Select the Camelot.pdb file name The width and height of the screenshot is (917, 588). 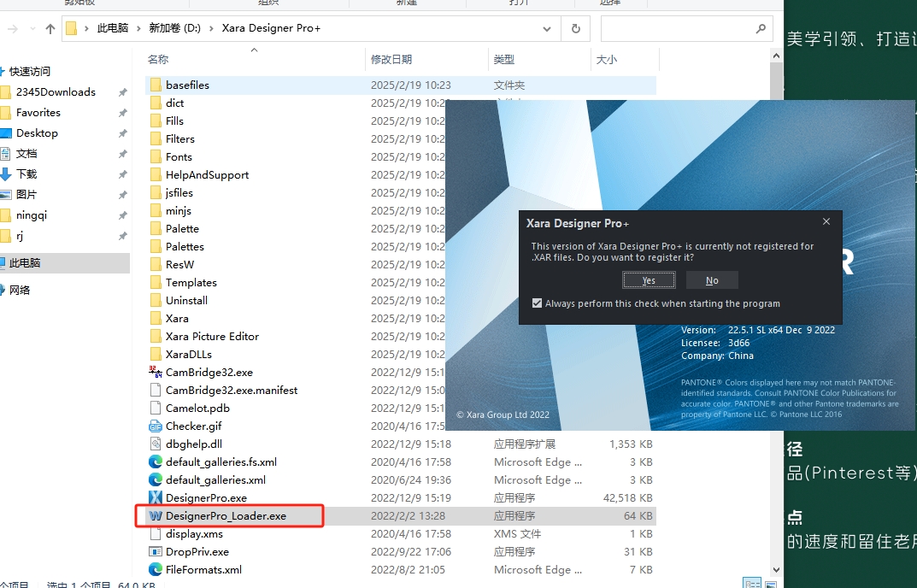pyautogui.click(x=197, y=409)
